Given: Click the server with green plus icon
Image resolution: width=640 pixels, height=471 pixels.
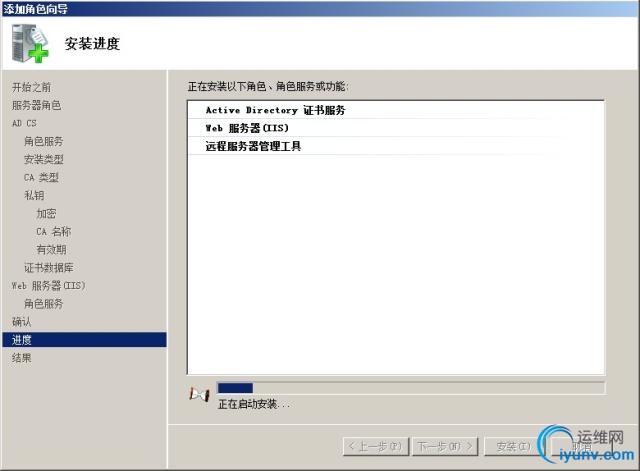Looking at the screenshot, I should tap(30, 43).
